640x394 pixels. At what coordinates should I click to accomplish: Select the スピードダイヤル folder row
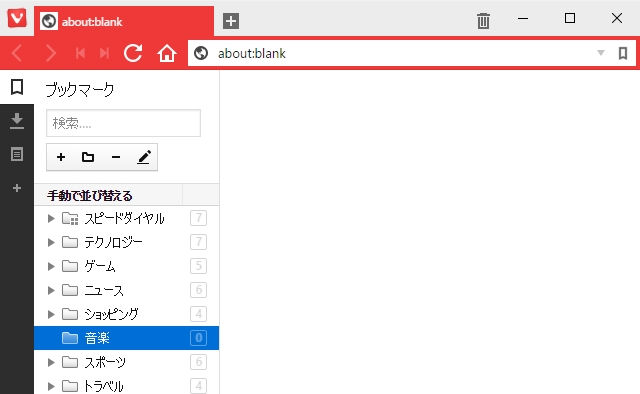(x=127, y=218)
